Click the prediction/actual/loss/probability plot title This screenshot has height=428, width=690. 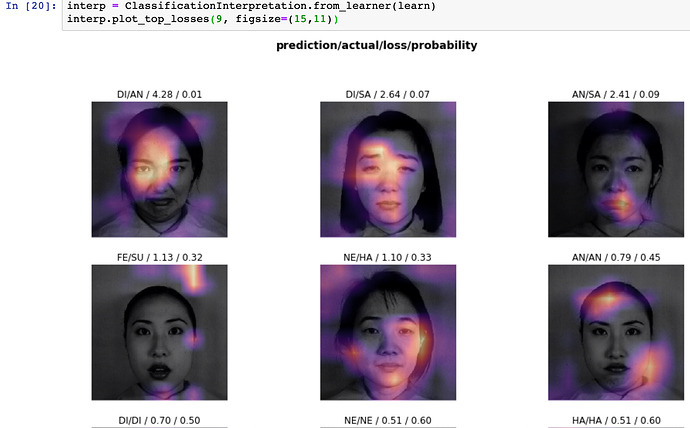click(377, 46)
